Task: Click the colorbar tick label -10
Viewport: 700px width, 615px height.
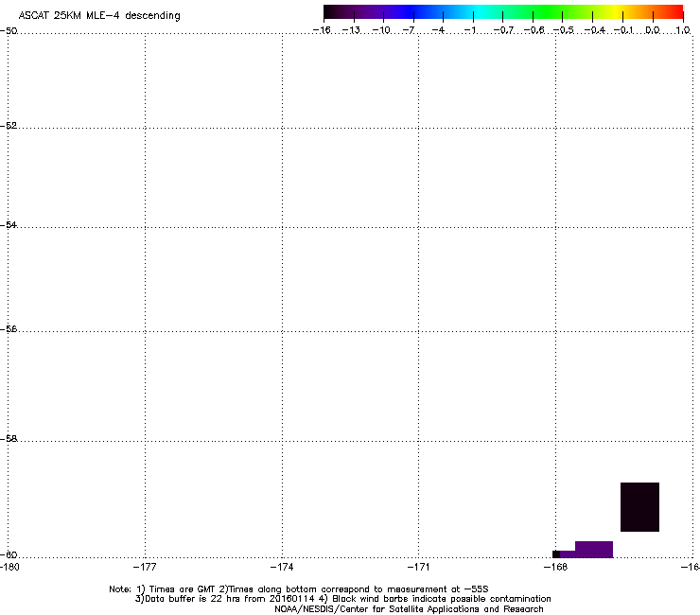Action: tap(381, 30)
